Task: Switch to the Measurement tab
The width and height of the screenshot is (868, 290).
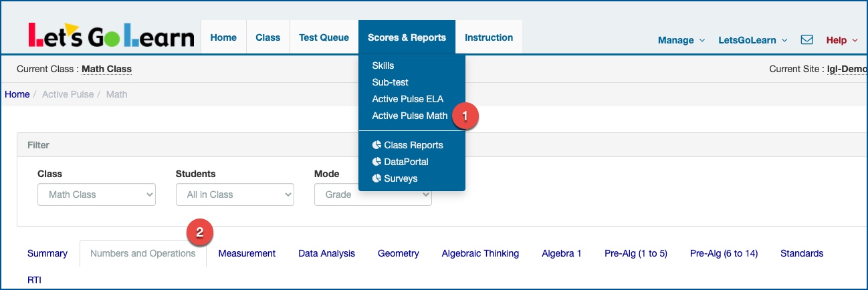Action: pyautogui.click(x=247, y=253)
